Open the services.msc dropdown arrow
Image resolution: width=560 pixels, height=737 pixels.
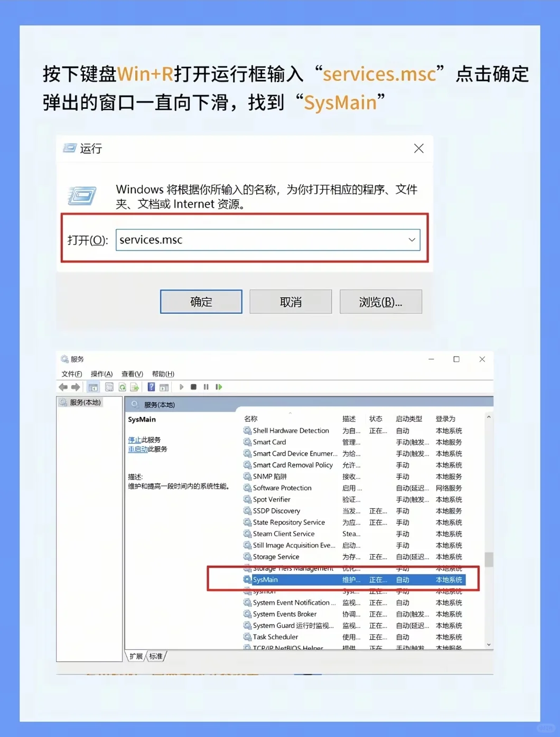tap(412, 239)
